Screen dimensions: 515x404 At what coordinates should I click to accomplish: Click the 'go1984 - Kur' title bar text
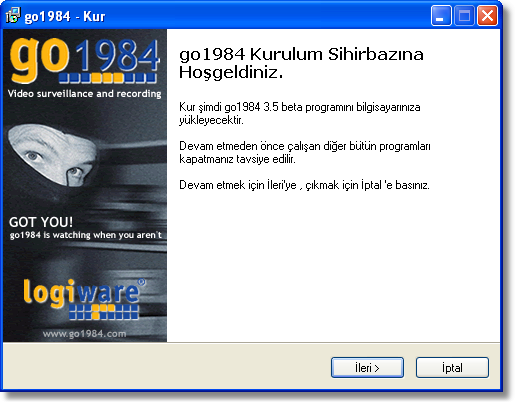click(65, 16)
